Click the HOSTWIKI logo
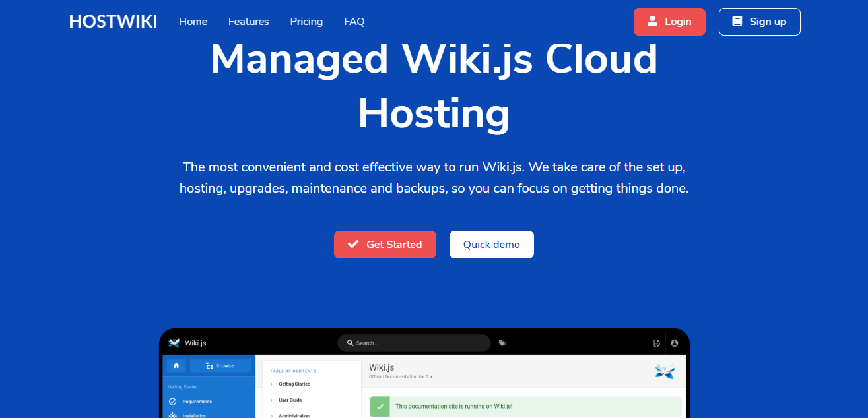 [113, 22]
